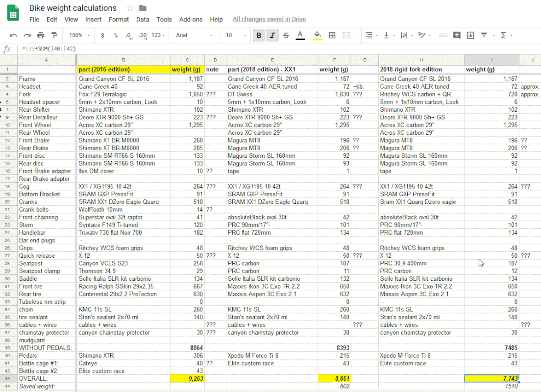Click the 'Saved weight:' cell
This screenshot has height=392, width=541.
click(47, 387)
